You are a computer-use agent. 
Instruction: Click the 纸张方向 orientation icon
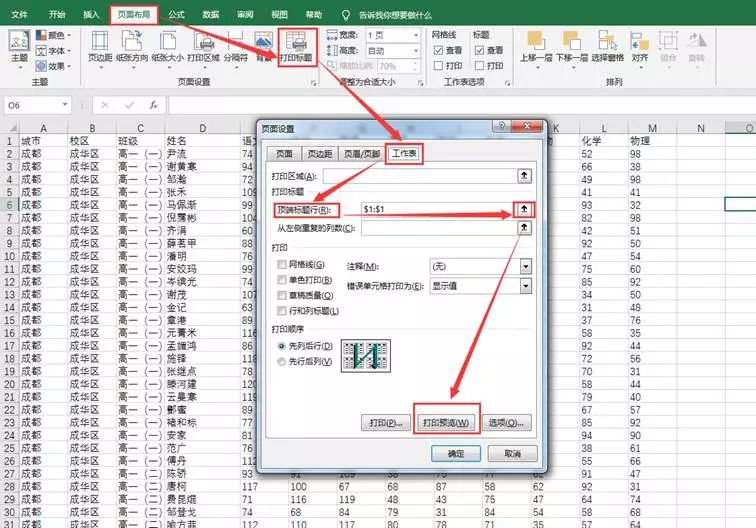[132, 47]
